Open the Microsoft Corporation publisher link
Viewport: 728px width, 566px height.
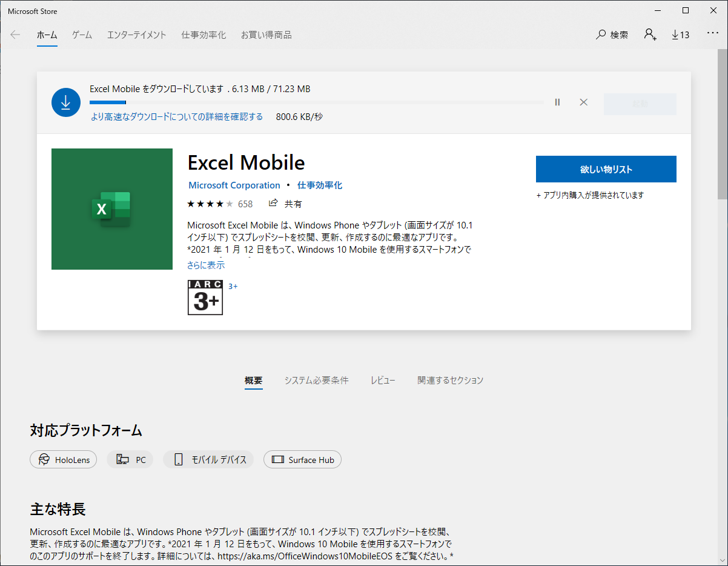coord(234,185)
